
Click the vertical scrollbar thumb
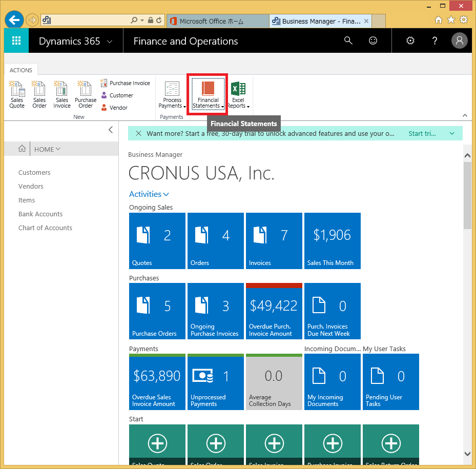click(467, 195)
